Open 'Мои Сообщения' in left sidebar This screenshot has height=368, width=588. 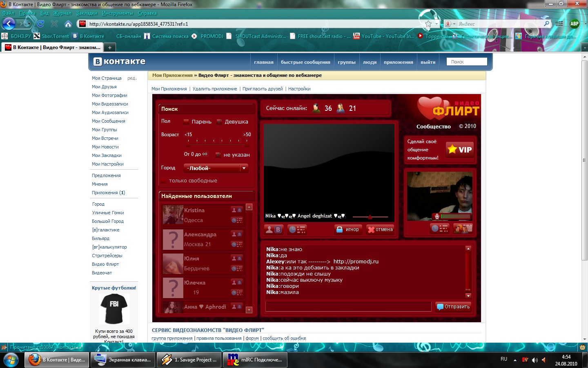tap(109, 121)
